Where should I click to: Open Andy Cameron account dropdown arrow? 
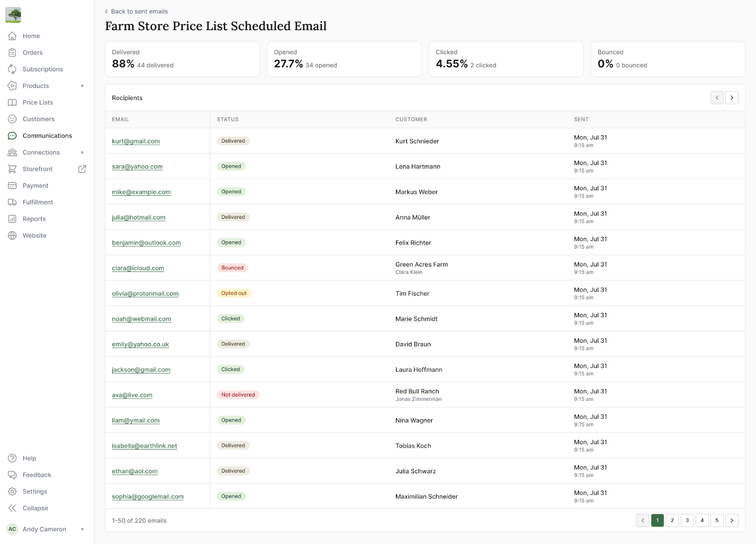[x=82, y=529]
